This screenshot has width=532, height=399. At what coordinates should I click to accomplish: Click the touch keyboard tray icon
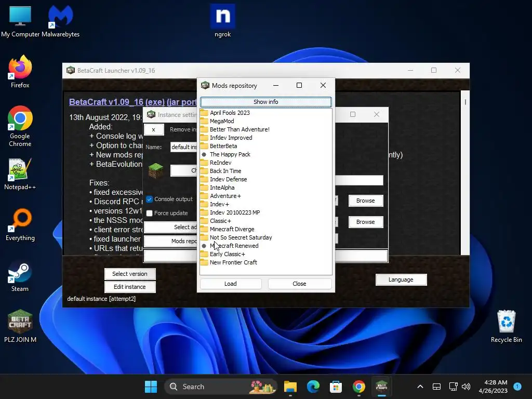pos(436,387)
